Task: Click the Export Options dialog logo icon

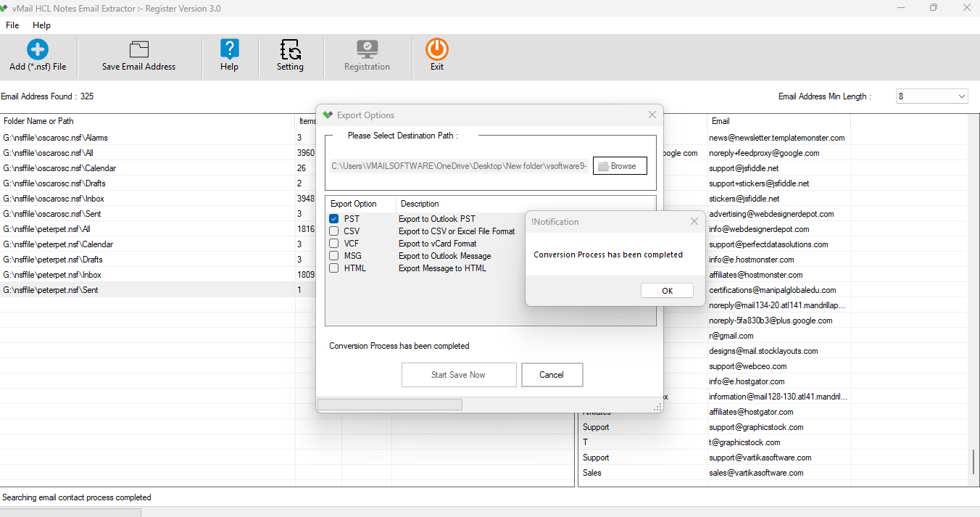Action: click(x=328, y=115)
